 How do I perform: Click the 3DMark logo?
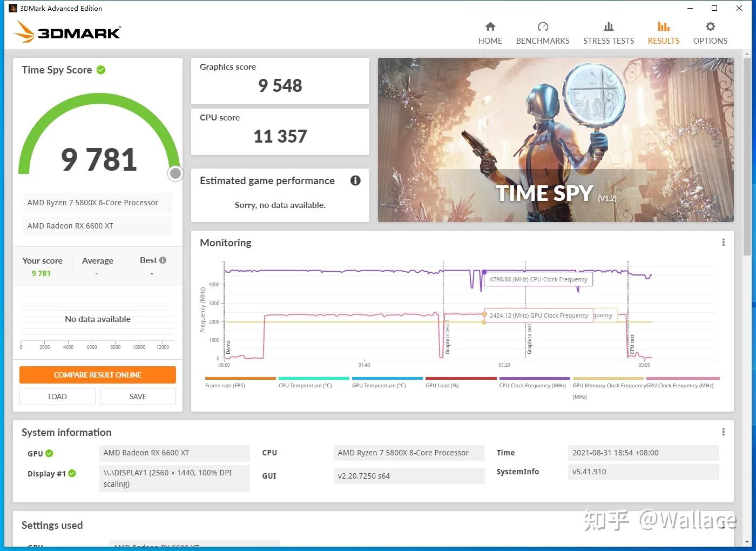click(x=67, y=32)
